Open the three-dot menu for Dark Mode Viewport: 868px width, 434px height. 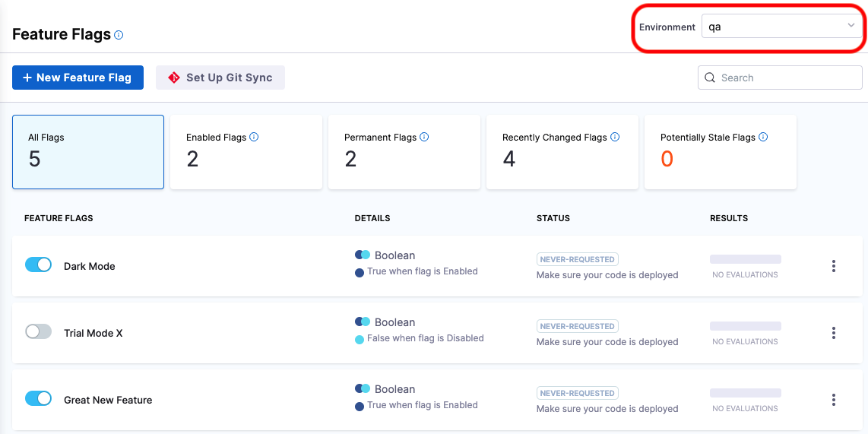[x=834, y=266]
